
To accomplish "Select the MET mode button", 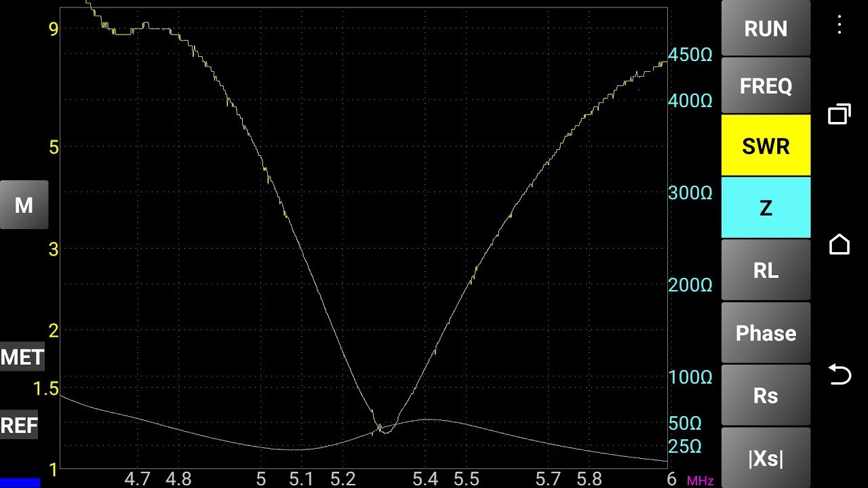I will point(22,357).
